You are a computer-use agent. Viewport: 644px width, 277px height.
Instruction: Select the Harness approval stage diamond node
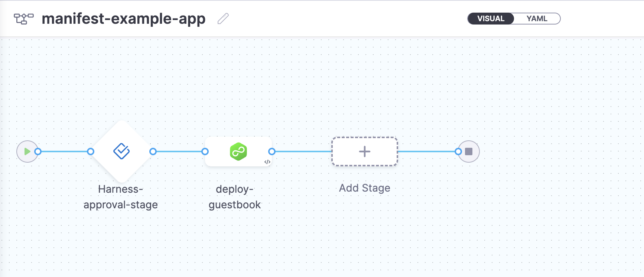tap(121, 151)
